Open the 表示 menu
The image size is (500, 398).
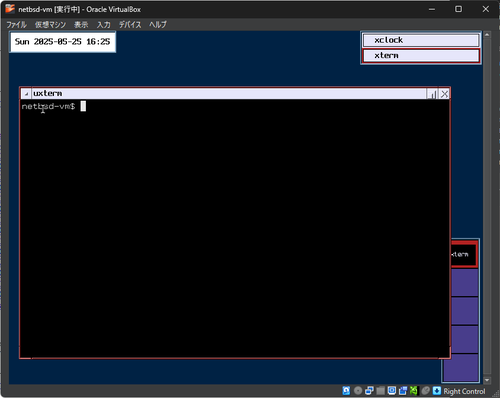pos(81,25)
